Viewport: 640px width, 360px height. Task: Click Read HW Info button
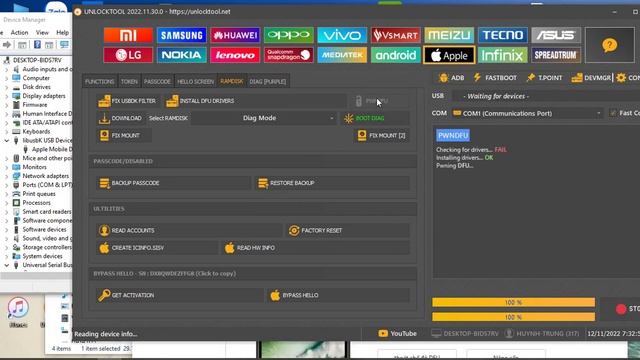coord(316,248)
